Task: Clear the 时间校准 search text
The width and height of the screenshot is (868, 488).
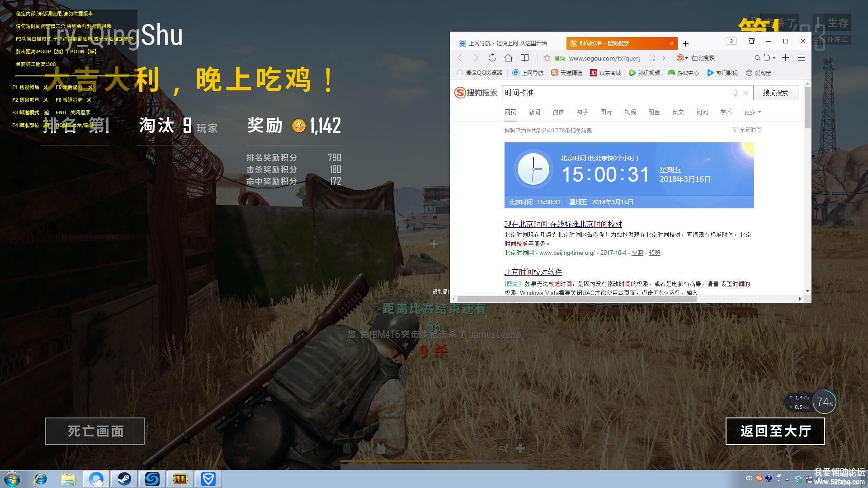Action: click(x=745, y=93)
